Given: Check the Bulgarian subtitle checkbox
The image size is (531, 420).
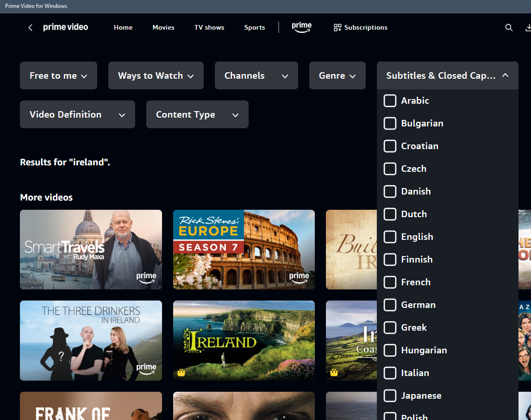Looking at the screenshot, I should tap(390, 123).
